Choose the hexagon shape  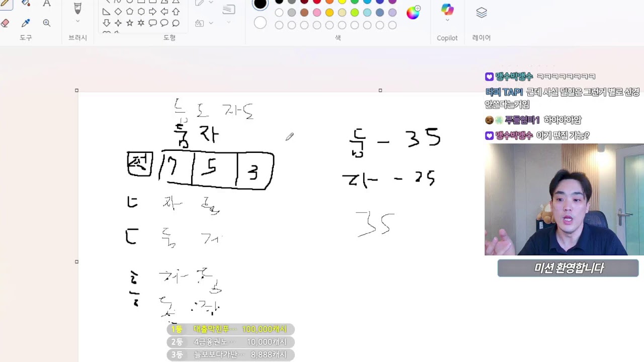click(141, 12)
